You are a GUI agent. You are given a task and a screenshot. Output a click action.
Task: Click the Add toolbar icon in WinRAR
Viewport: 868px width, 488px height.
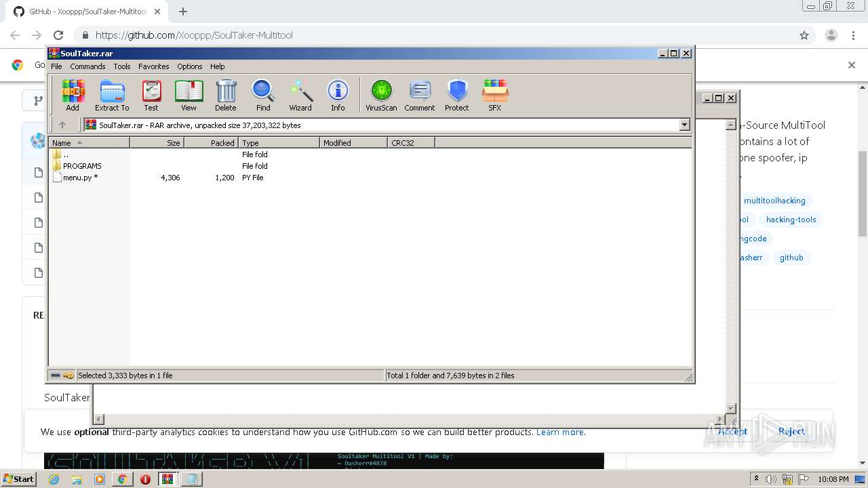[73, 95]
